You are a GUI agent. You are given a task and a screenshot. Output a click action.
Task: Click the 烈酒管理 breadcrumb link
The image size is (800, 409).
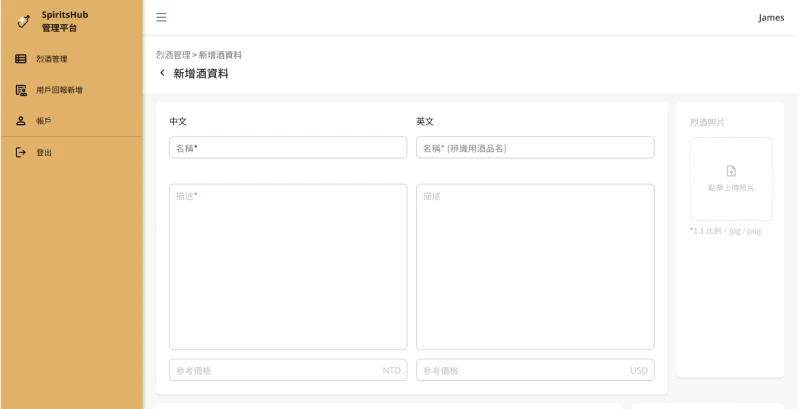[173, 55]
